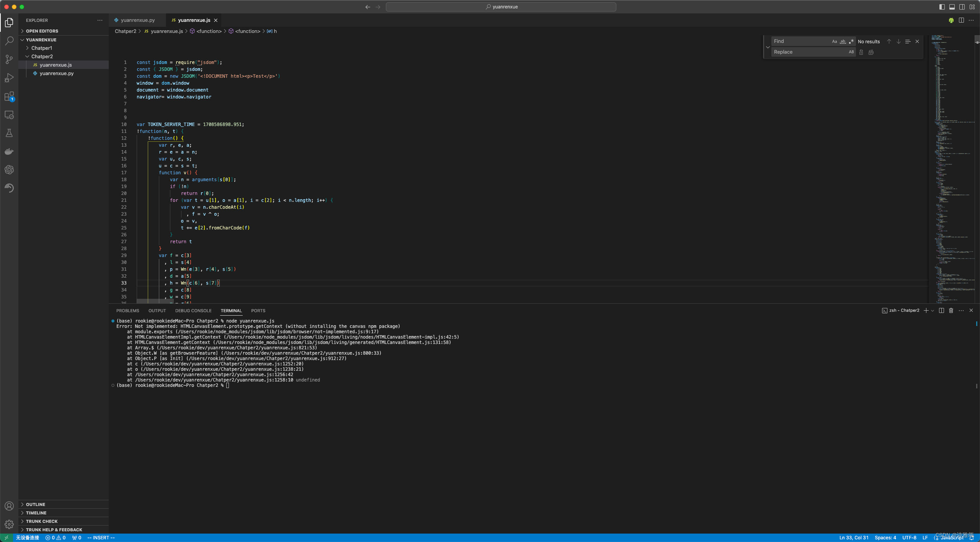The width and height of the screenshot is (980, 542).
Task: Open the Source Control view
Action: pos(9,59)
